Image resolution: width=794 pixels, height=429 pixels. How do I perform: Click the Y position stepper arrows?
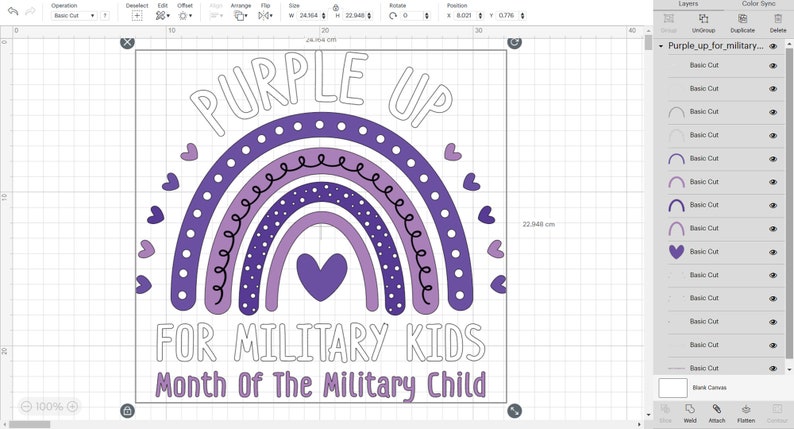(523, 16)
